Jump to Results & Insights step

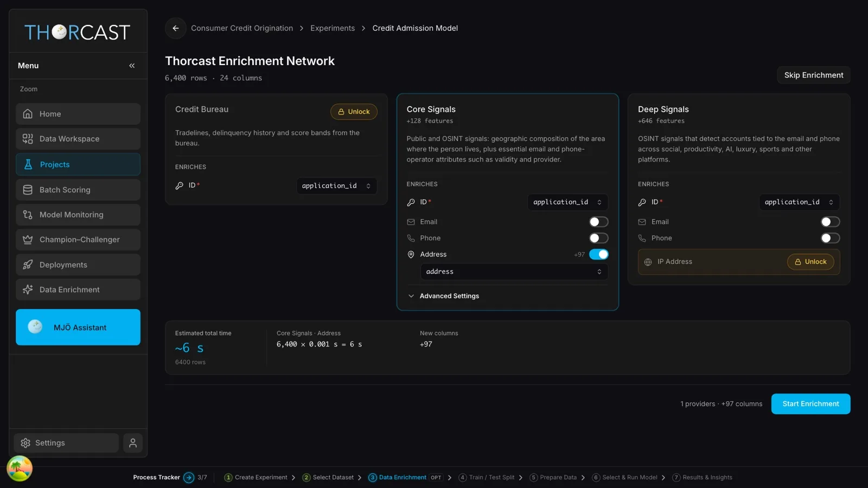pos(703,478)
